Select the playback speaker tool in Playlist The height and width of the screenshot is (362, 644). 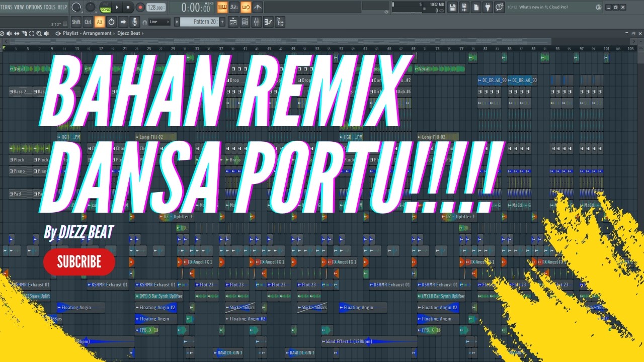pyautogui.click(x=47, y=33)
